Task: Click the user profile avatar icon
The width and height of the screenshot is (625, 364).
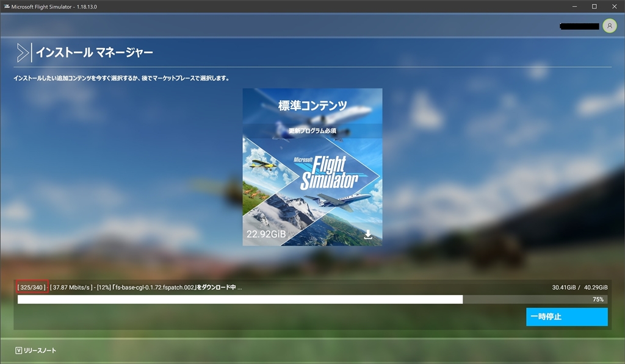Action: point(610,26)
